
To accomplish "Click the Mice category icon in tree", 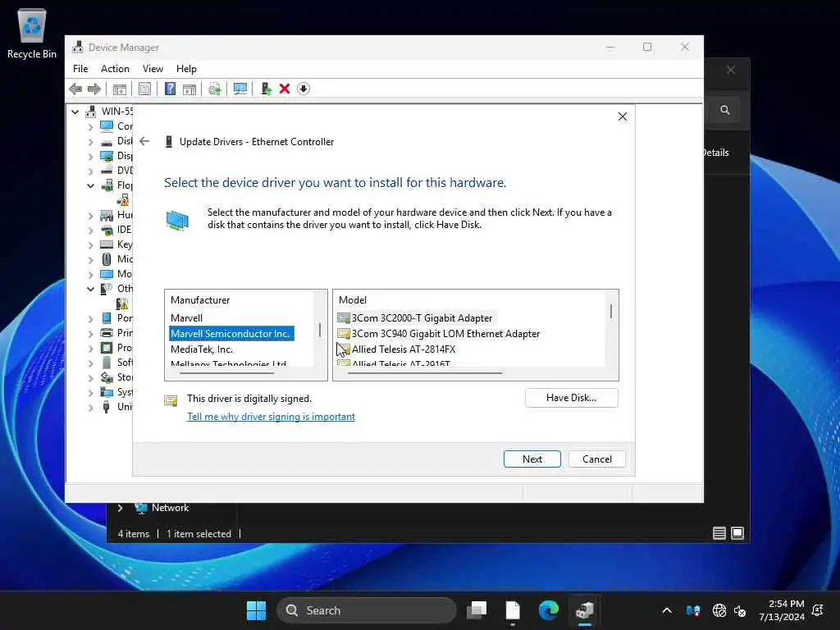I will point(107,259).
